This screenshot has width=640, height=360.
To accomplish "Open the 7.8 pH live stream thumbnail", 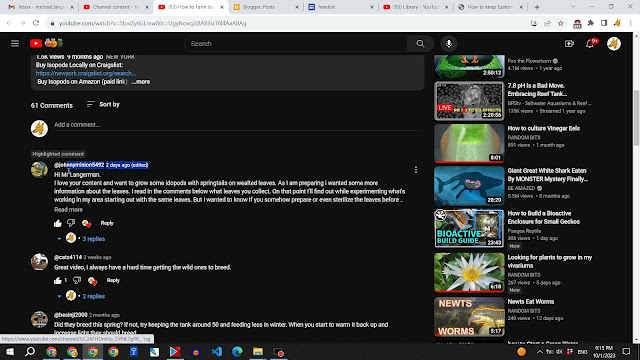I will pos(469,101).
